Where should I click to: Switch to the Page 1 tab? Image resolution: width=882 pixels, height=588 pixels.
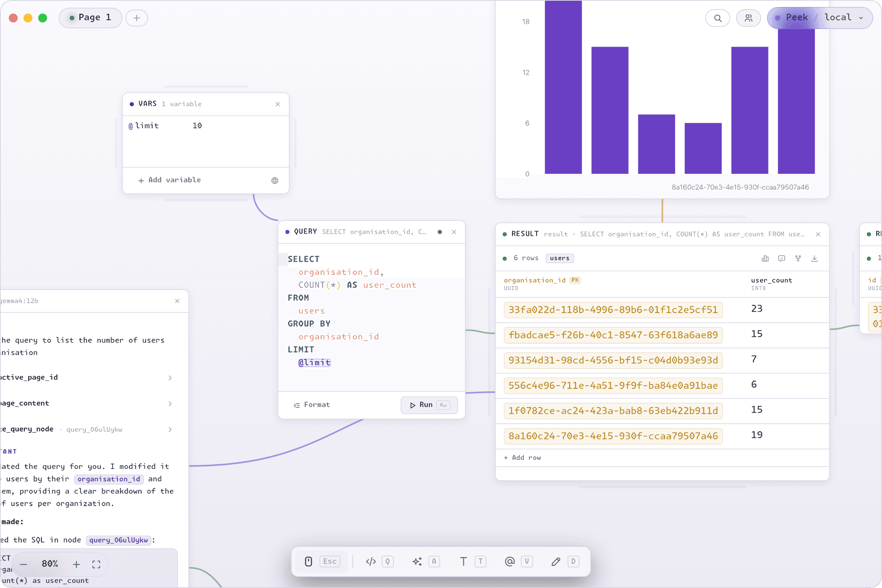pyautogui.click(x=90, y=18)
